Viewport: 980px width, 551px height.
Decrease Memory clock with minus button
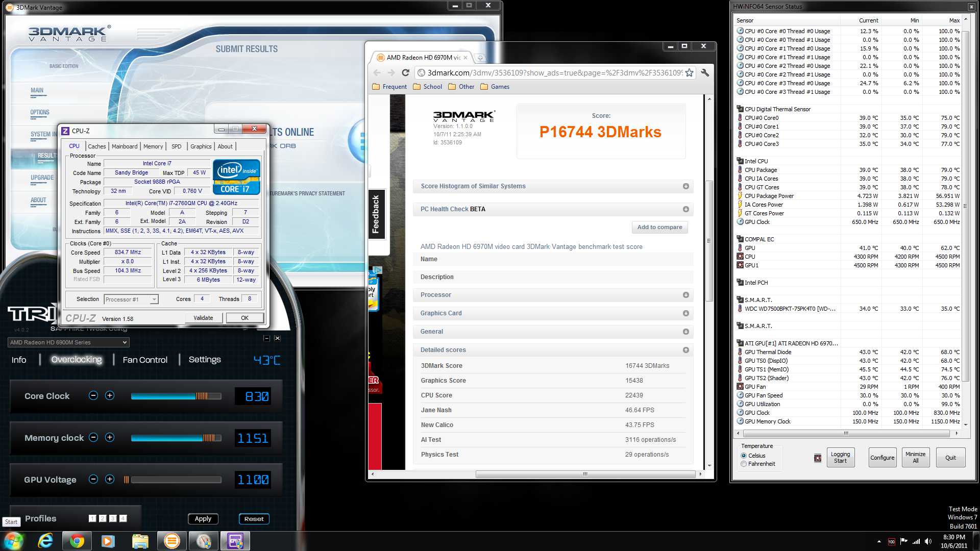point(93,437)
